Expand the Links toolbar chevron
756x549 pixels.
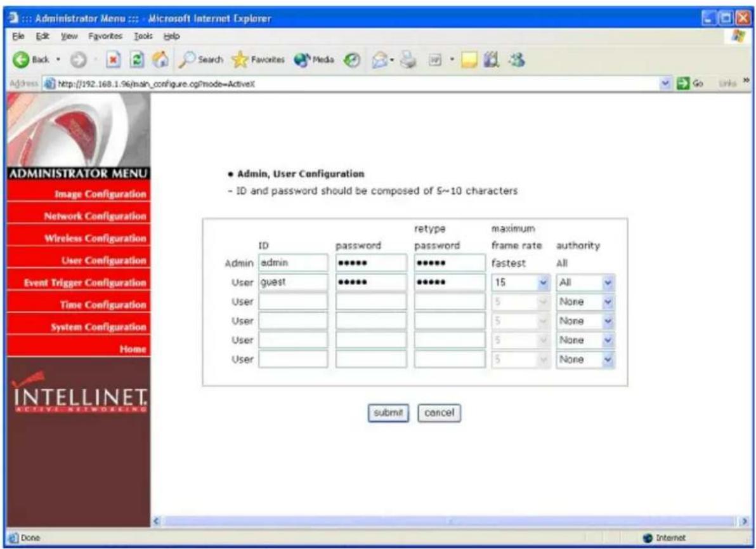click(746, 81)
